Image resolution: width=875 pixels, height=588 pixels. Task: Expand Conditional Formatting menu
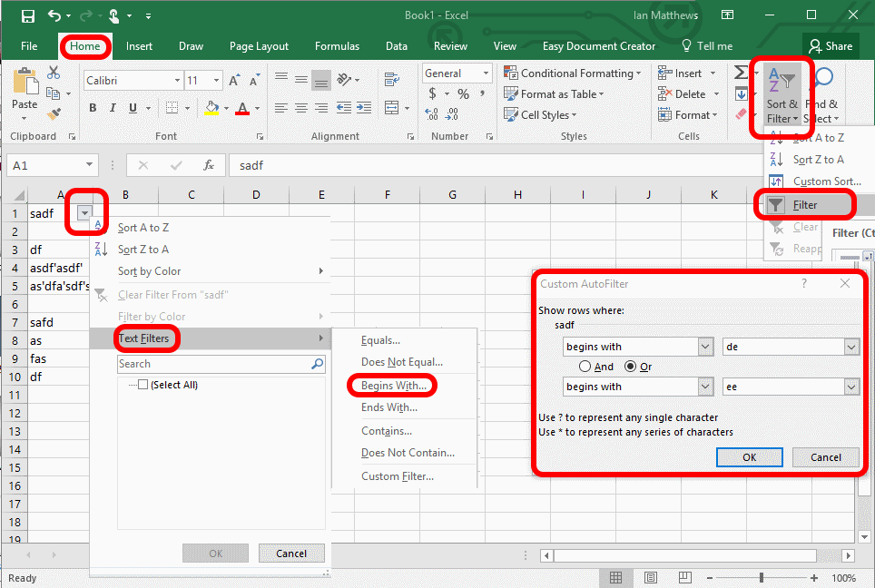point(572,73)
